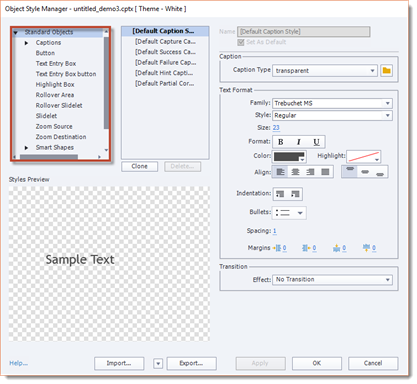Click the Clone button
The height and width of the screenshot is (384, 417).
point(139,166)
